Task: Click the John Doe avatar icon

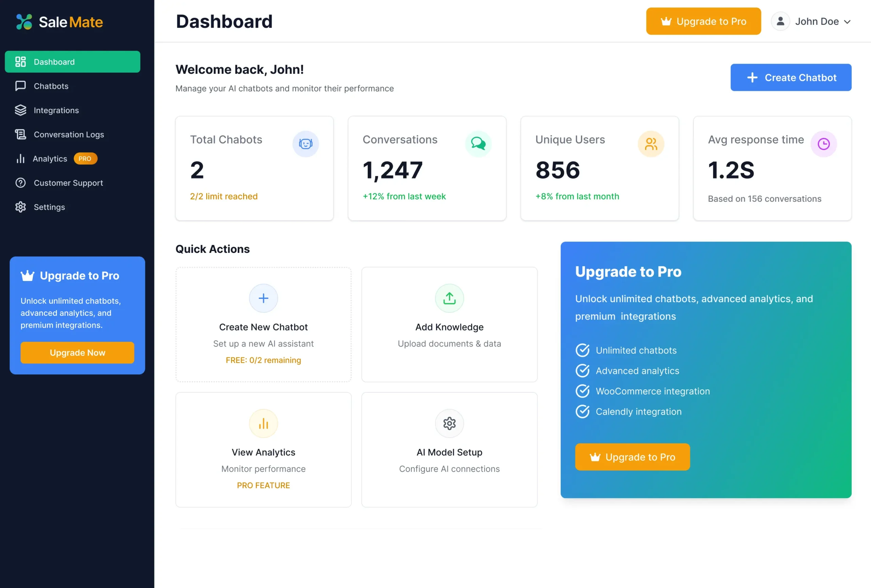Action: click(780, 21)
